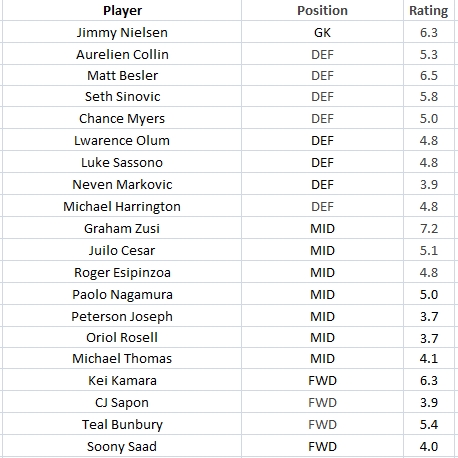458x458 pixels.
Task: Select Graham Zusi's 7.2 rating cell
Action: [x=429, y=228]
